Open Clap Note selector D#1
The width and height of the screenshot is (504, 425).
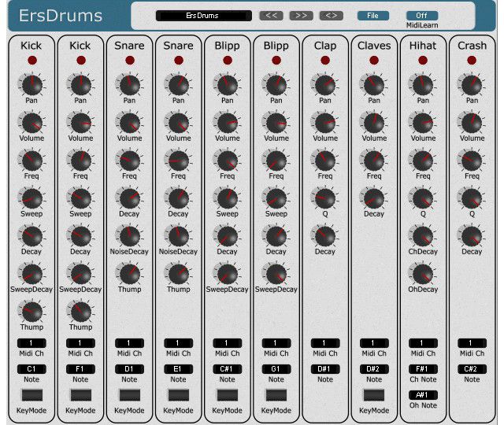325,369
